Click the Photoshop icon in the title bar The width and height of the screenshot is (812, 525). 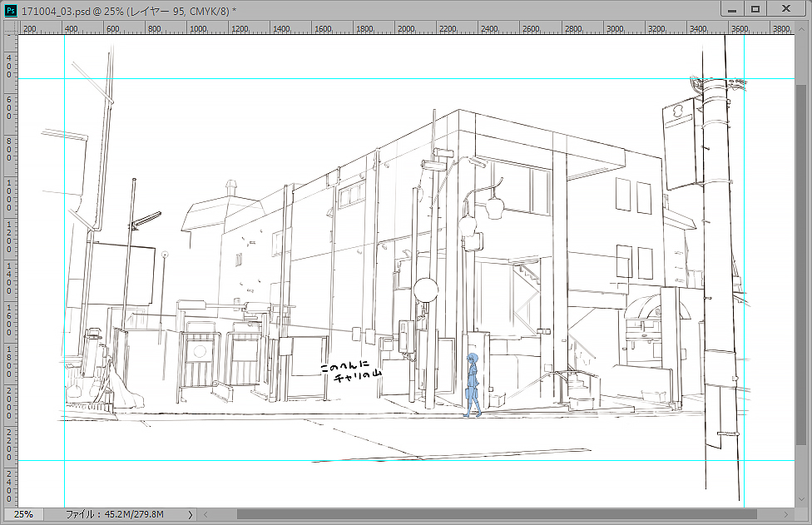coord(11,10)
